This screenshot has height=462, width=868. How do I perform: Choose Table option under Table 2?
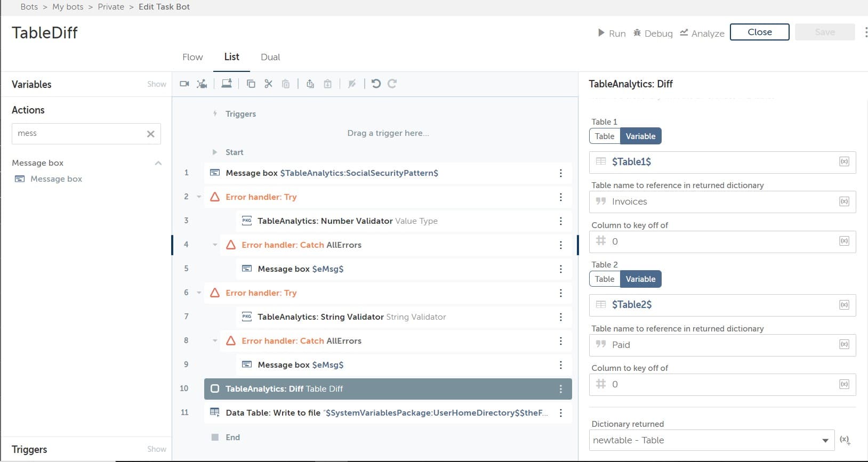pos(605,279)
